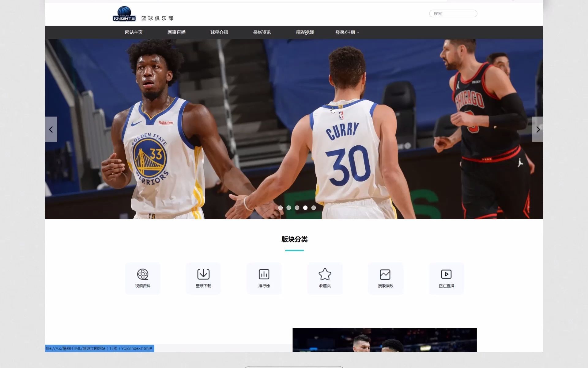
Task: Click the 篮球俱乐部 site title text
Action: click(157, 18)
